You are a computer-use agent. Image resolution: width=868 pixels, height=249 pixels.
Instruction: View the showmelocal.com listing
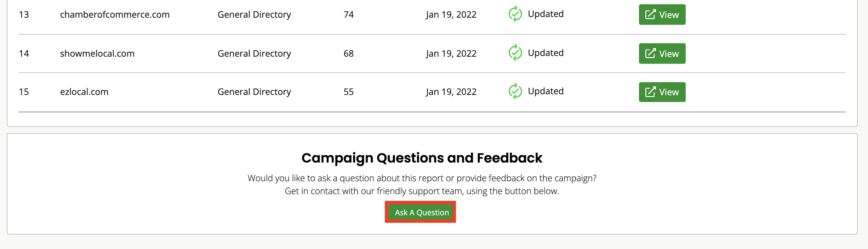(x=662, y=53)
